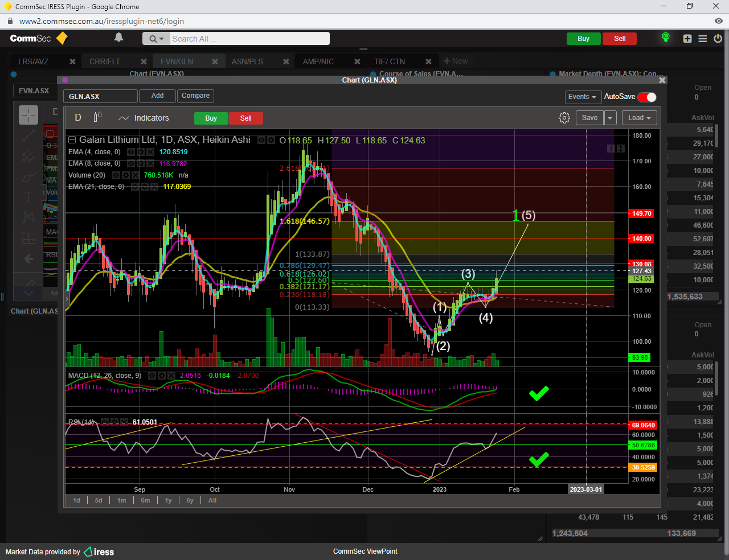Open the D interval selector

click(x=78, y=117)
